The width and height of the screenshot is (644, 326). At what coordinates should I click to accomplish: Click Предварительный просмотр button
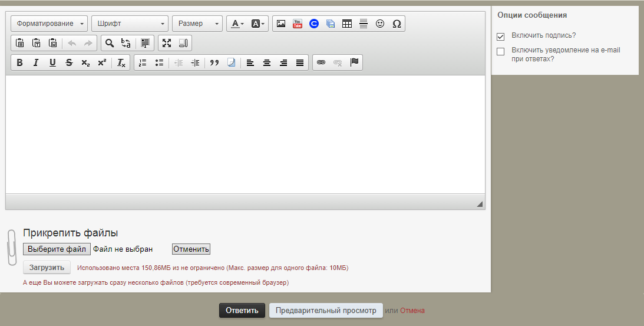click(x=326, y=311)
